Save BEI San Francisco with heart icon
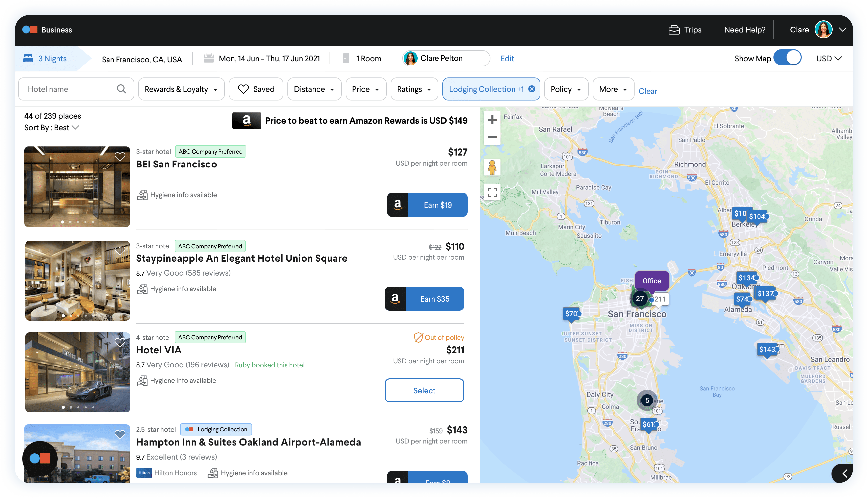Viewport: 868px width, 498px height. [x=120, y=157]
